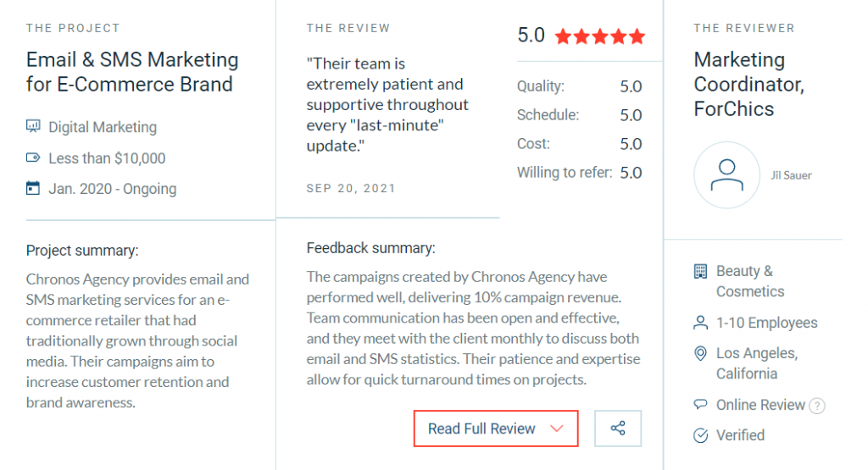
Task: Click the Digital Marketing presentation icon
Action: (33, 127)
